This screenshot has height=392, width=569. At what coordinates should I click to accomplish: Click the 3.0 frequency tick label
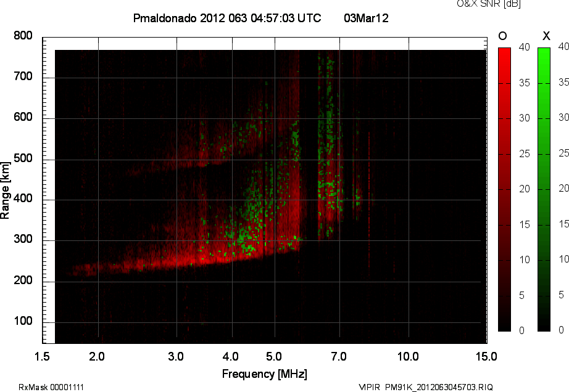tap(176, 356)
